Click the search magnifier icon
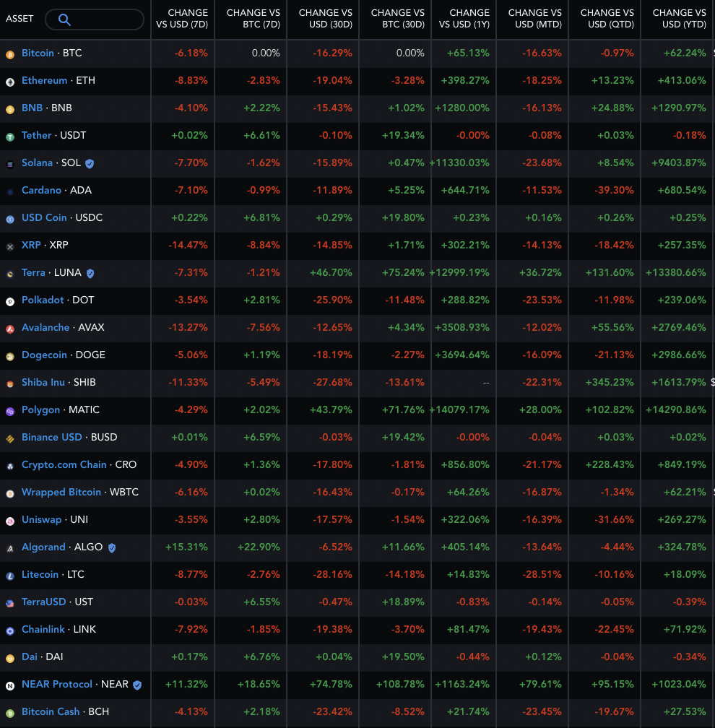Screen dimensions: 715x728 (64, 19)
